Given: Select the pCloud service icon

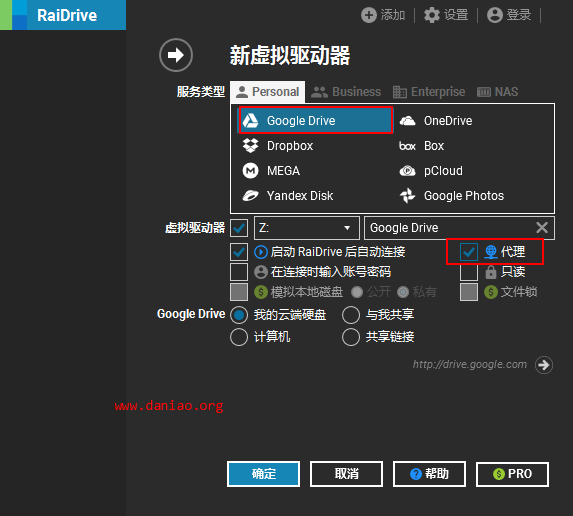Looking at the screenshot, I should 407,171.
